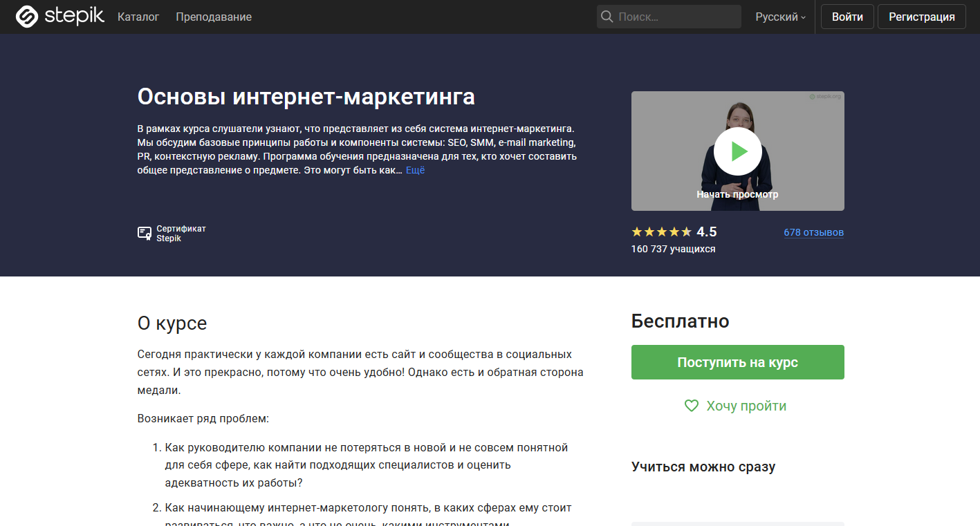980x526 pixels.
Task: Click the heart icon next to Хочу пройти
Action: [690, 406]
